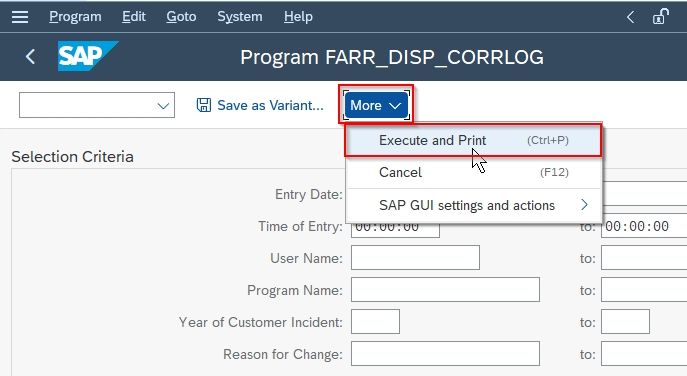The height and width of the screenshot is (376, 687).
Task: Open the Goto menu
Action: tap(181, 17)
